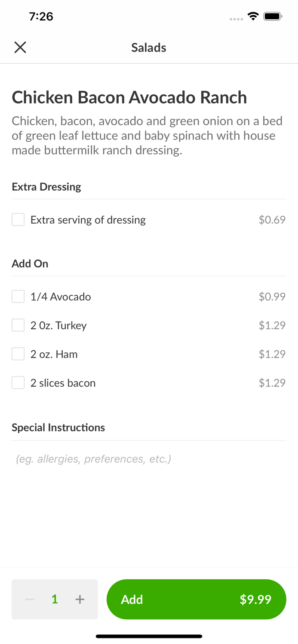Viewport: 298px width, 644px height.
Task: Tap the 2 slices bacon label
Action: tap(63, 383)
